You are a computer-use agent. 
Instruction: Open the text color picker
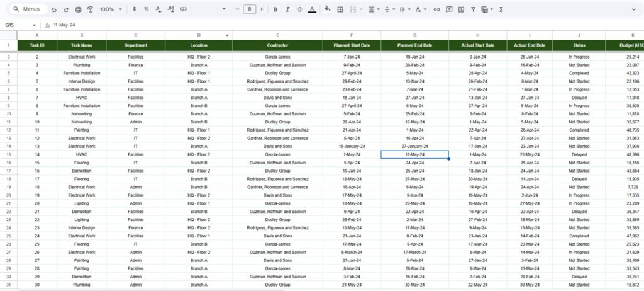tap(312, 9)
